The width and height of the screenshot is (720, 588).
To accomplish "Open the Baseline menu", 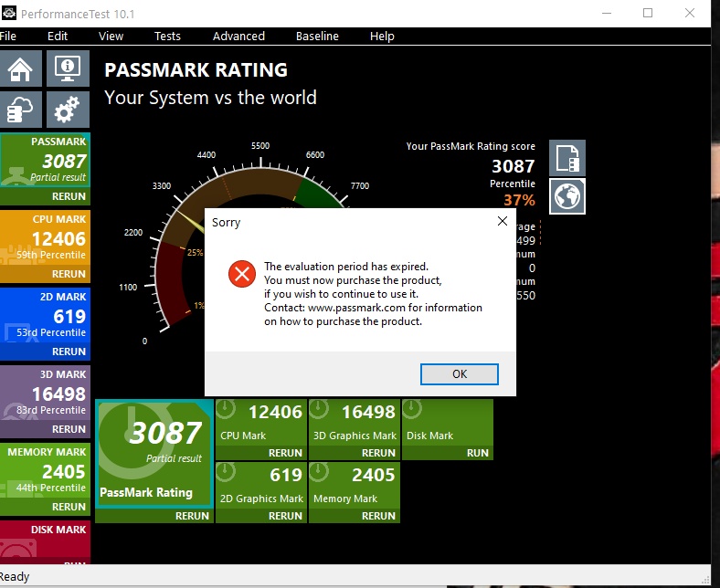I will [317, 37].
